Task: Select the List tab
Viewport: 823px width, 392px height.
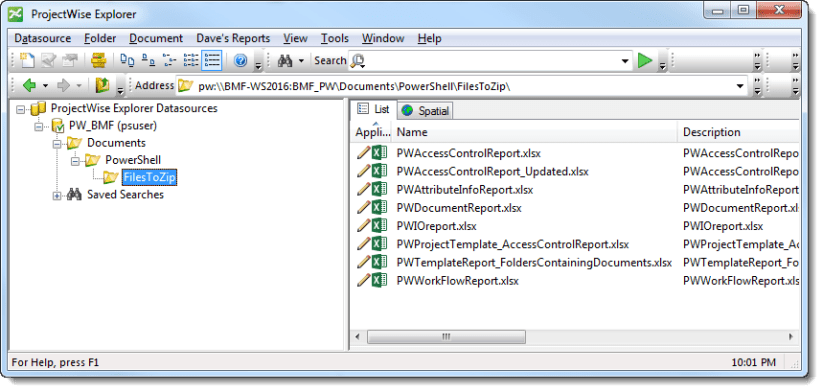Action: 374,109
